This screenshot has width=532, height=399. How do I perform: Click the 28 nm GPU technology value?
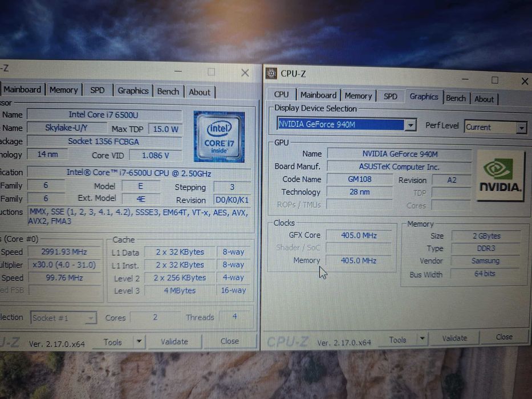click(x=360, y=192)
